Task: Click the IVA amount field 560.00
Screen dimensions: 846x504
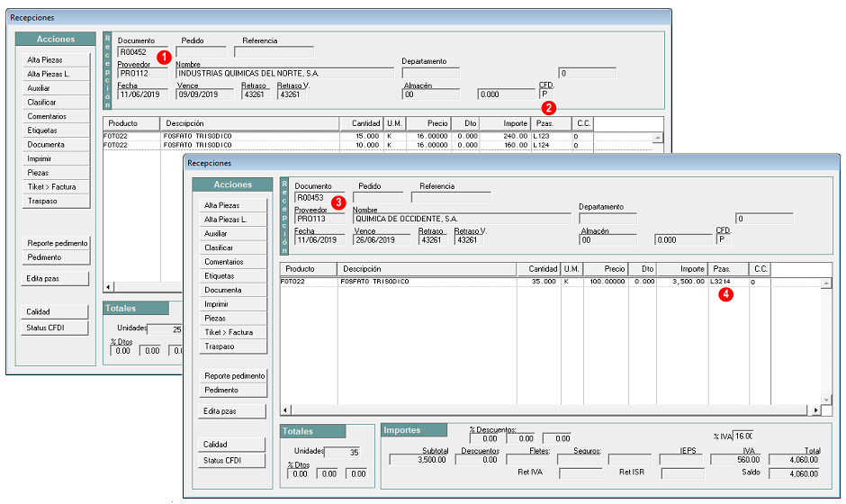Action: [735, 460]
